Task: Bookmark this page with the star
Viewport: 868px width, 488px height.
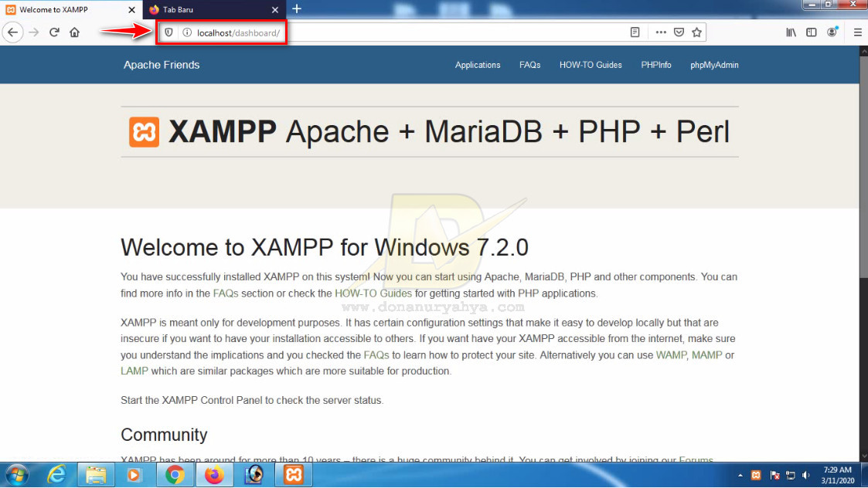Action: click(x=697, y=32)
